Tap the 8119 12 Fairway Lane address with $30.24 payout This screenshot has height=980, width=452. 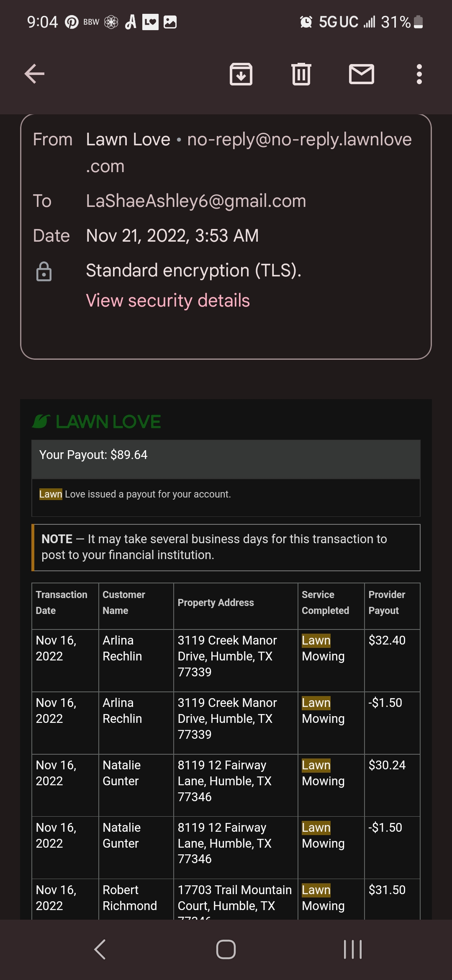225,781
